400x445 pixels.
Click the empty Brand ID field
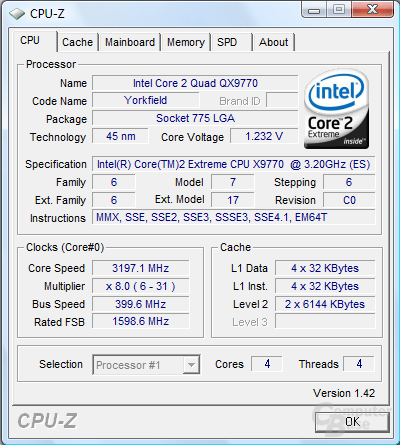coord(282,100)
